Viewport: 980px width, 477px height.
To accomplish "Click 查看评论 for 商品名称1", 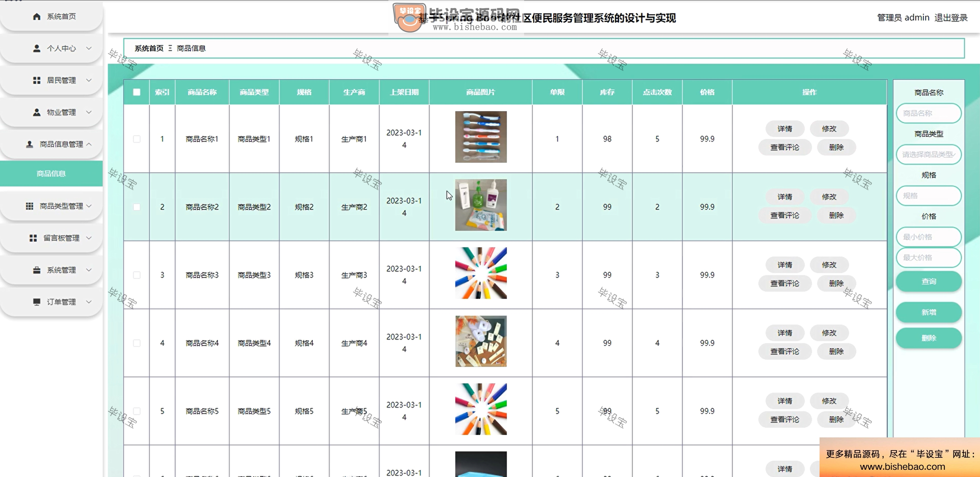I will pos(785,147).
